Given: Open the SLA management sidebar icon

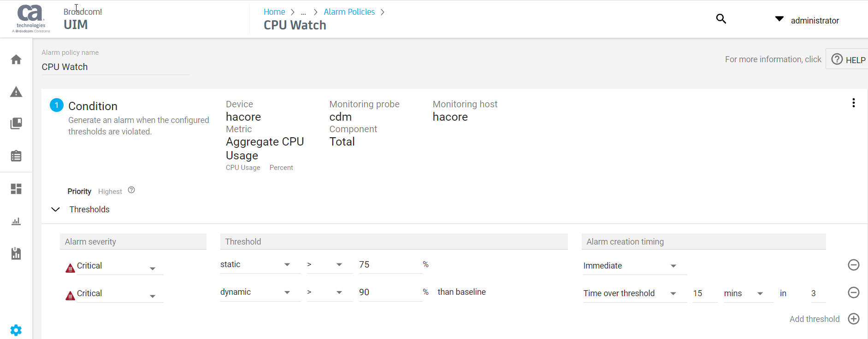Looking at the screenshot, I should 16,253.
